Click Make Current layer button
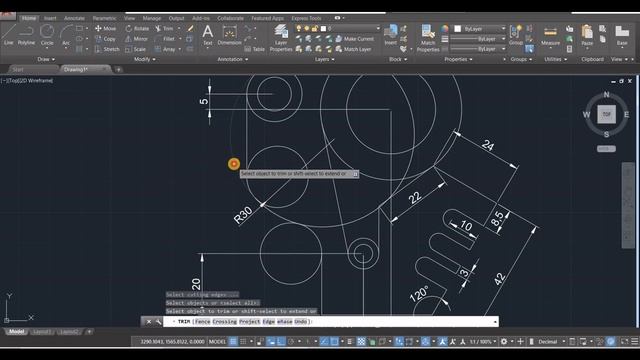 point(354,39)
